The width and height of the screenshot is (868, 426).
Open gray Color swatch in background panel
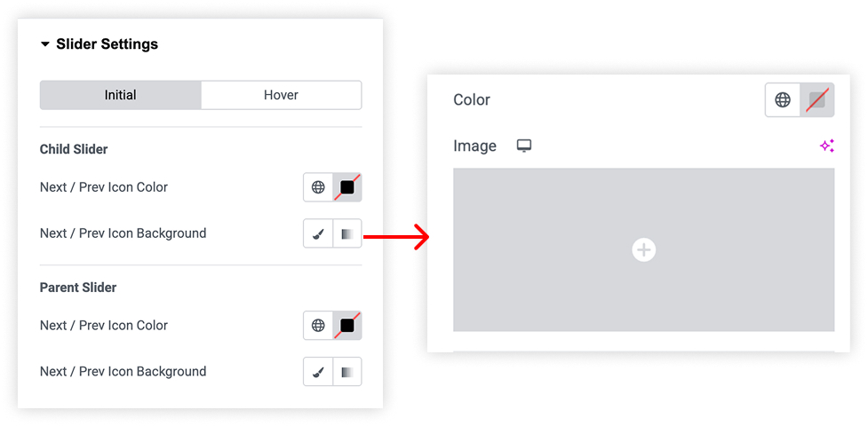tap(817, 99)
